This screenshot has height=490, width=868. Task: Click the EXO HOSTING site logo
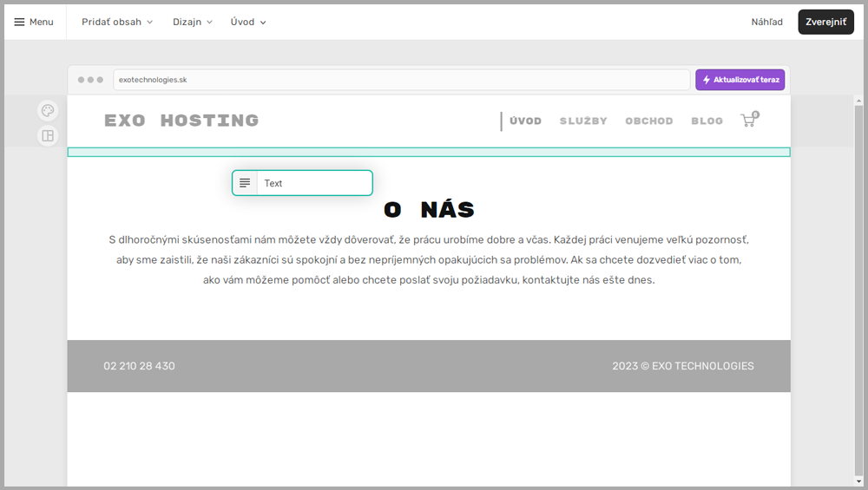[x=181, y=121]
